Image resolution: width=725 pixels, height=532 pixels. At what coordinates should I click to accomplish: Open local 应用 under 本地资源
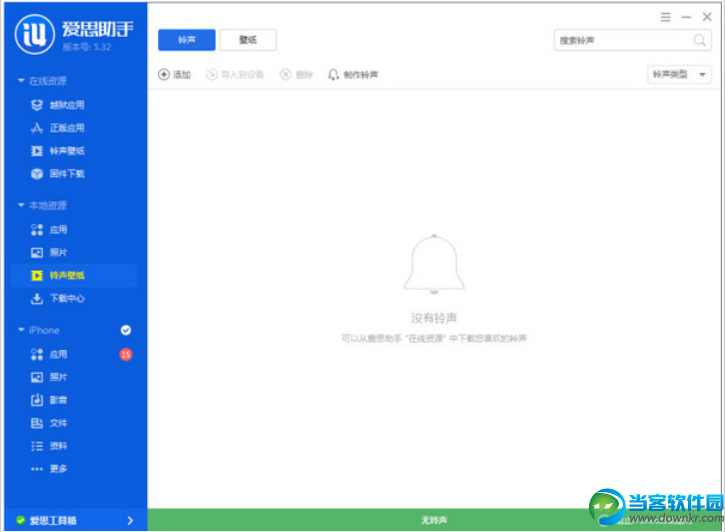coord(49,230)
